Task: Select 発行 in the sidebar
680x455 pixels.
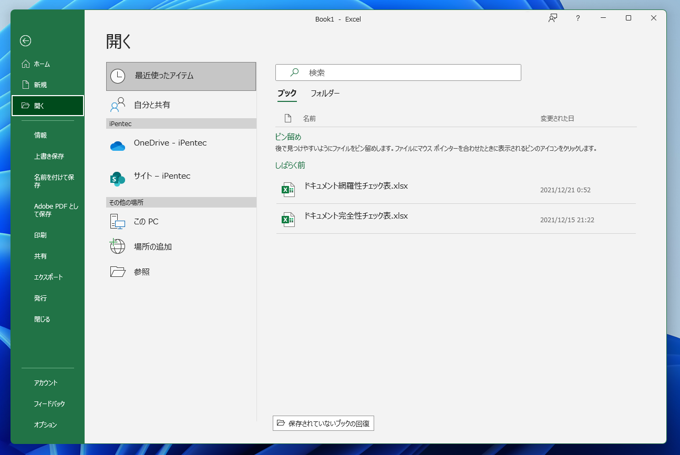Action: (40, 298)
